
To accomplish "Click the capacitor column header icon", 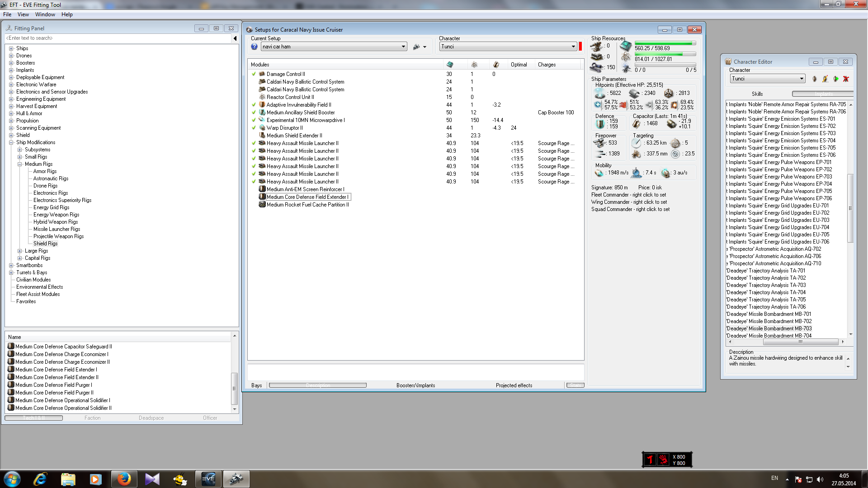I will (x=496, y=65).
